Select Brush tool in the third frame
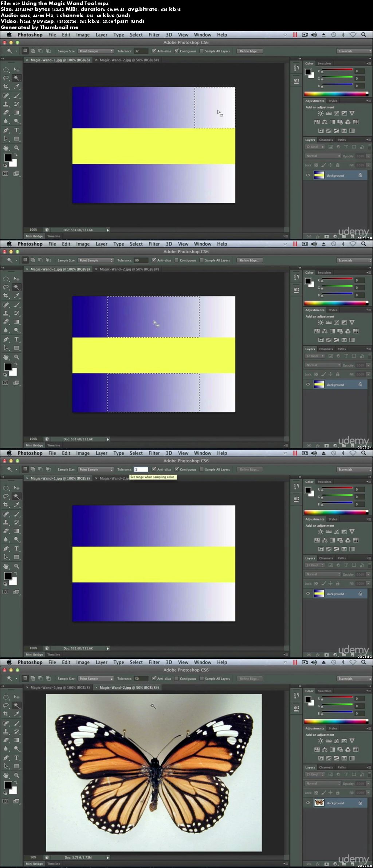Viewport: 373px width, 868px height. 17,514
